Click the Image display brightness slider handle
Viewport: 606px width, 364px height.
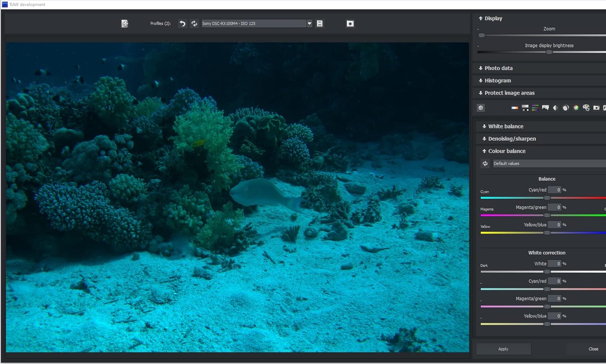point(549,52)
